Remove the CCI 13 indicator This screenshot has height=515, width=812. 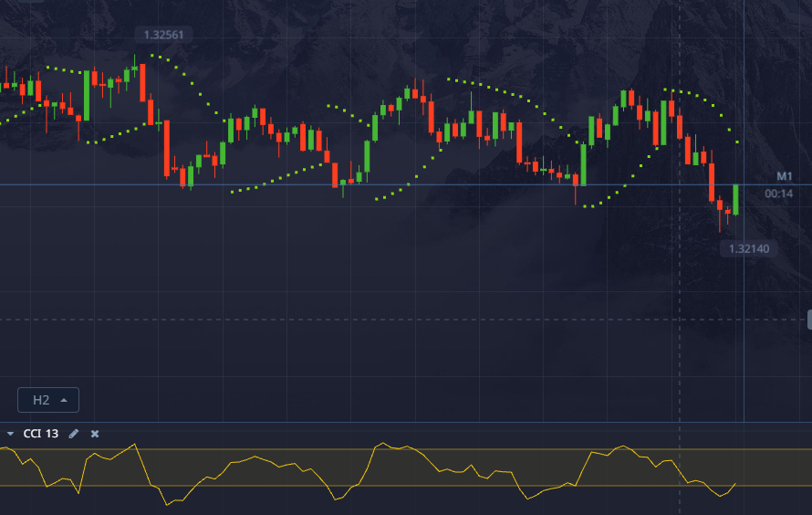[95, 434]
